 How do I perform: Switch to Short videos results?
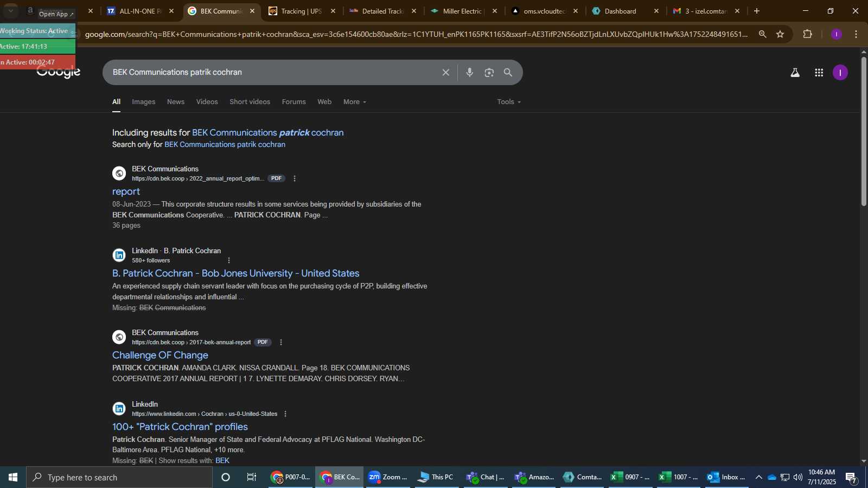(x=250, y=102)
